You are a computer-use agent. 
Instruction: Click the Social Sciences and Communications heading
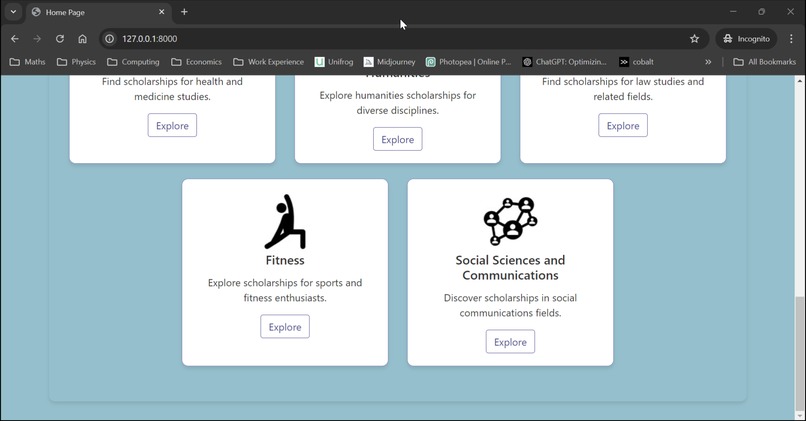coord(510,267)
